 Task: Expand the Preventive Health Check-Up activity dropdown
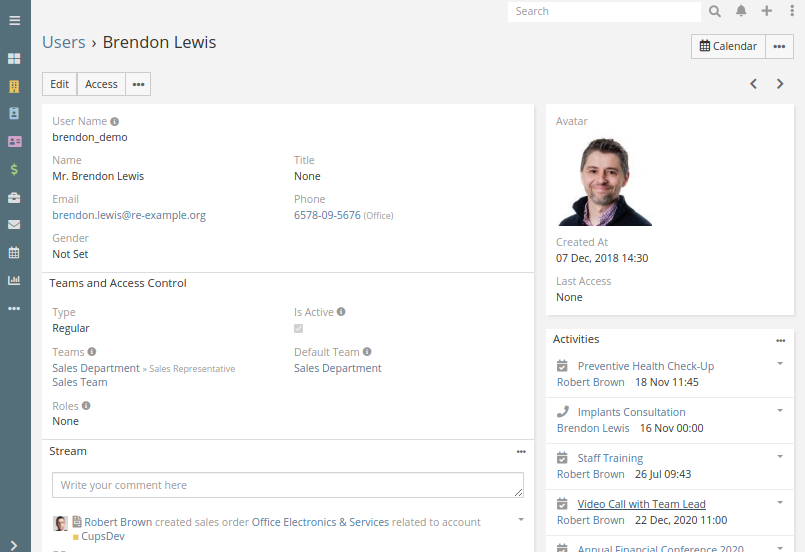[780, 364]
